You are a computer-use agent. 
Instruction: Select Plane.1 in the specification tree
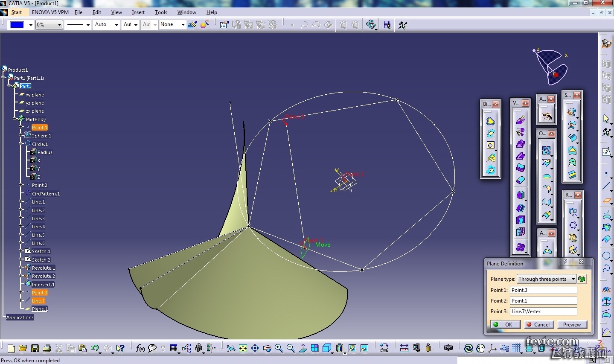coord(40,309)
